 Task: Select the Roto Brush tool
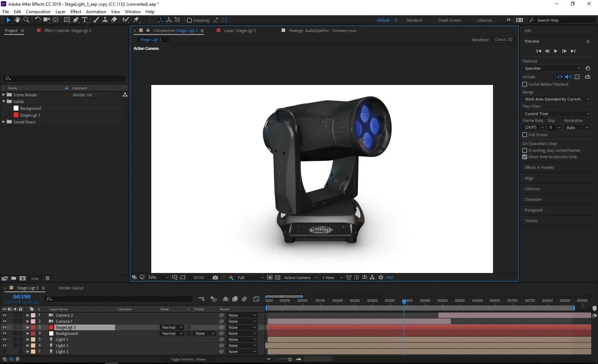125,20
